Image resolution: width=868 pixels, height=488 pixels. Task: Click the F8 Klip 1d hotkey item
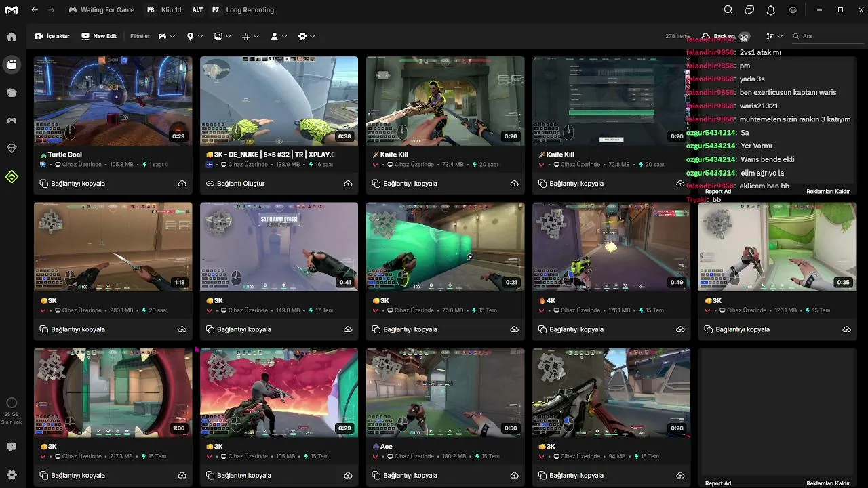tap(163, 10)
